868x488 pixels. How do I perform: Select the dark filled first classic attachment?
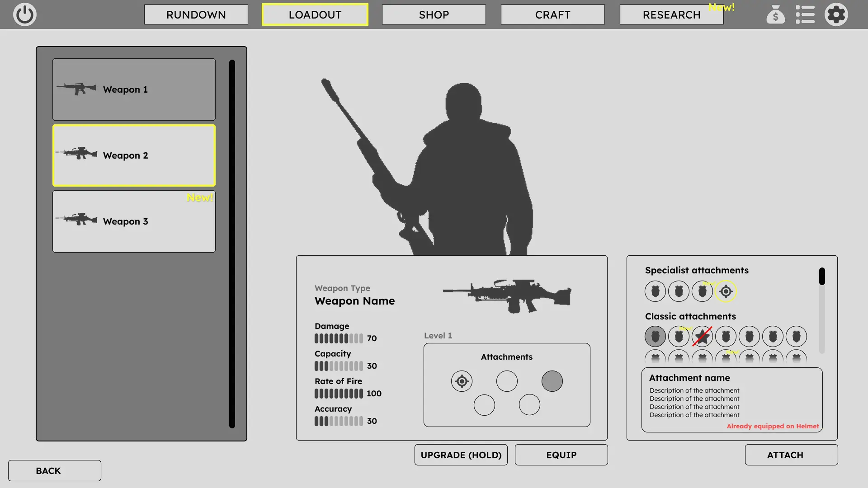click(655, 337)
